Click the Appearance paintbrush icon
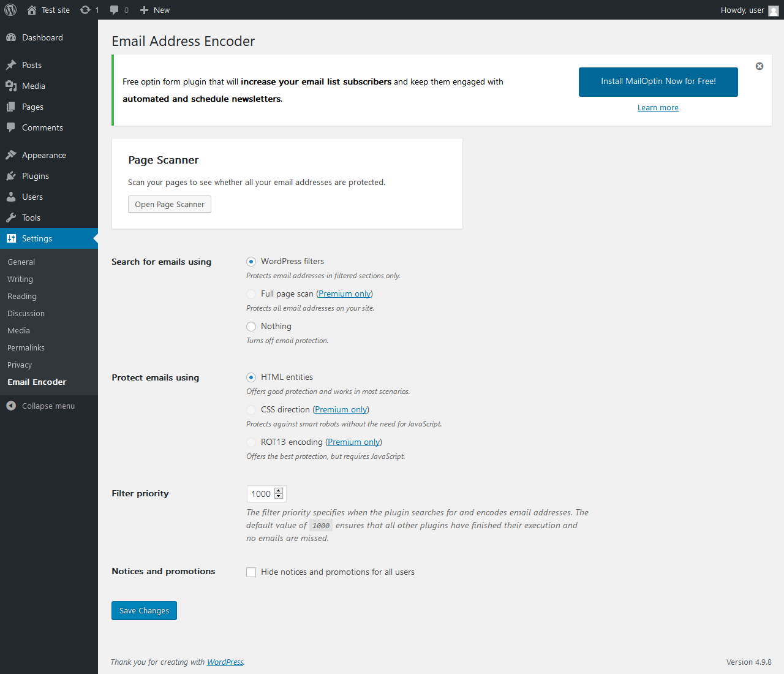 click(11, 155)
